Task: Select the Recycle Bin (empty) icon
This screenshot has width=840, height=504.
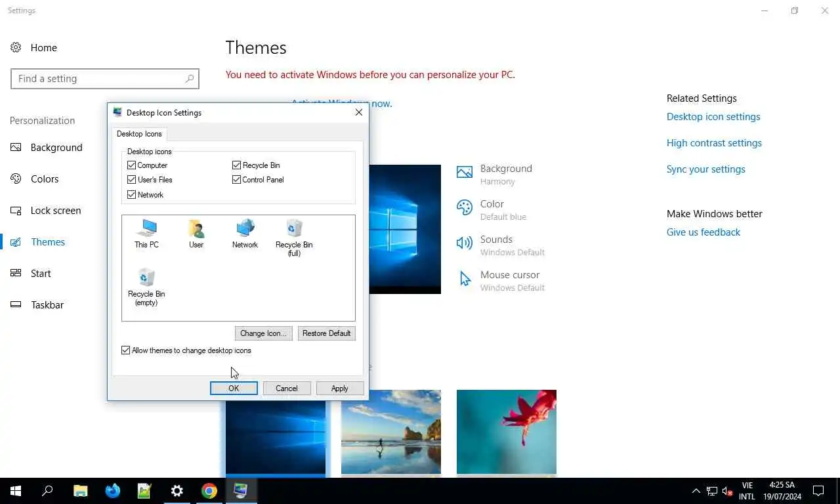Action: 146,287
